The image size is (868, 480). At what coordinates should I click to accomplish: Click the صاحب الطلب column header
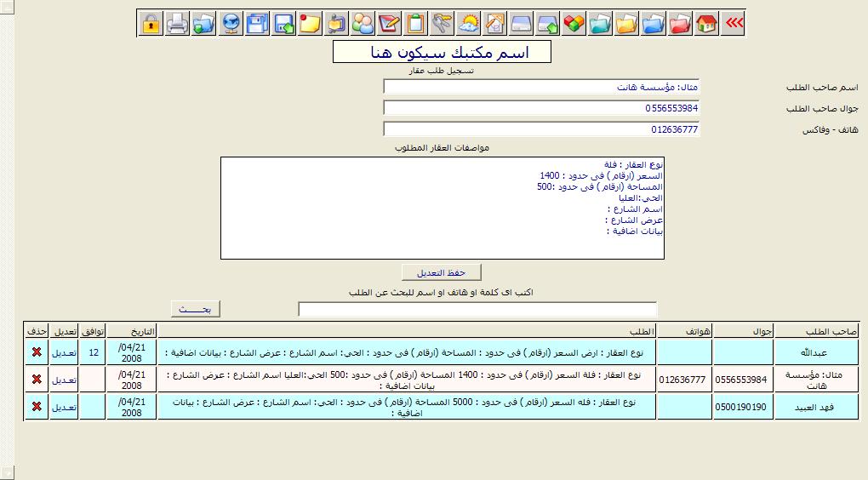[x=817, y=331]
